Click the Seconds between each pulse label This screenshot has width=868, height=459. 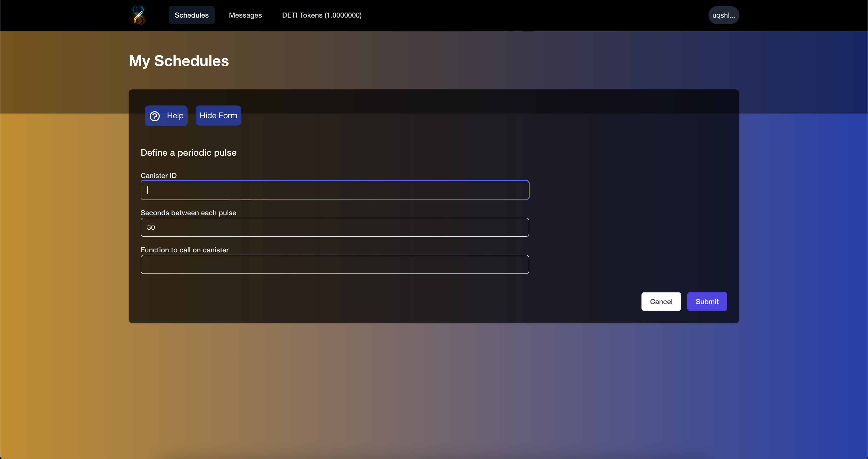click(188, 213)
